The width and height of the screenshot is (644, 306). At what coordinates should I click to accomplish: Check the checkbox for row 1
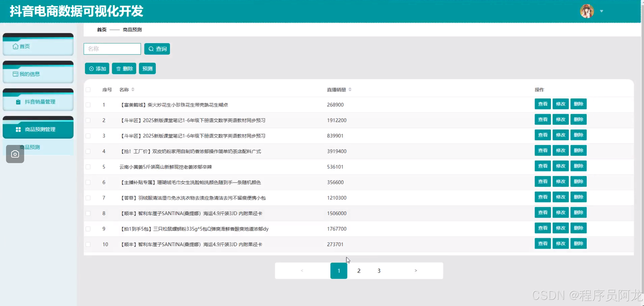click(88, 105)
